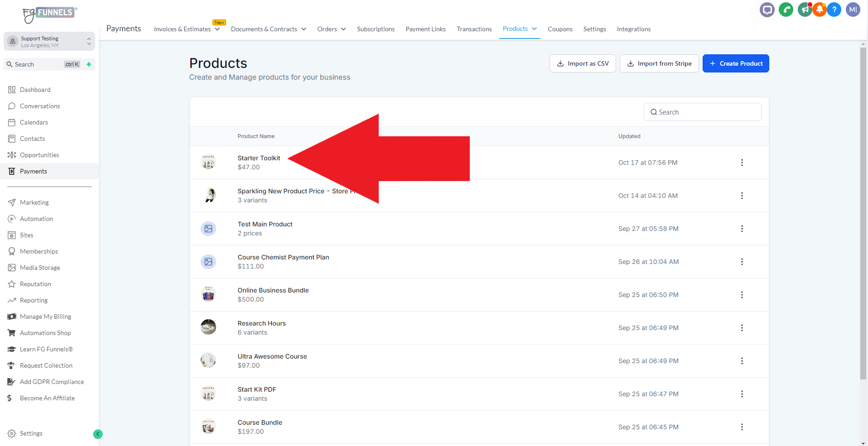Screen dimensions: 868x446
Task: Expand the Documents & Contracts dropdown
Action: click(304, 29)
